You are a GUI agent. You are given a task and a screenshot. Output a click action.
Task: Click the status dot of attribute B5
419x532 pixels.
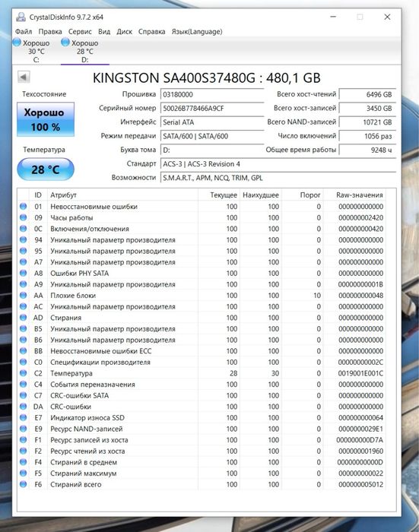(23, 329)
